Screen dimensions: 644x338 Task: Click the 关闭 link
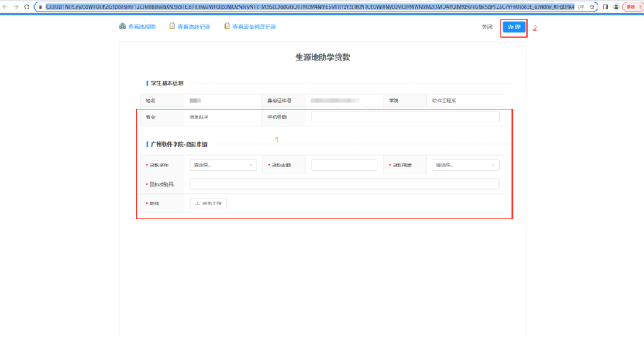click(487, 27)
